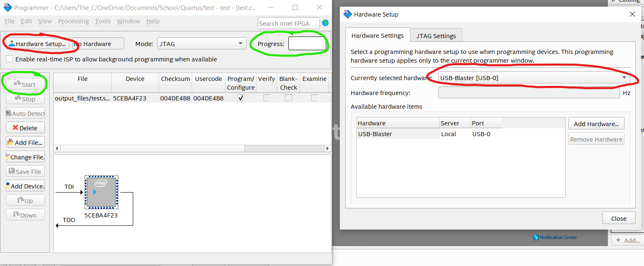This screenshot has width=644, height=266.
Task: Select the USB-Blaster row in the hardware list
Action: (428, 134)
